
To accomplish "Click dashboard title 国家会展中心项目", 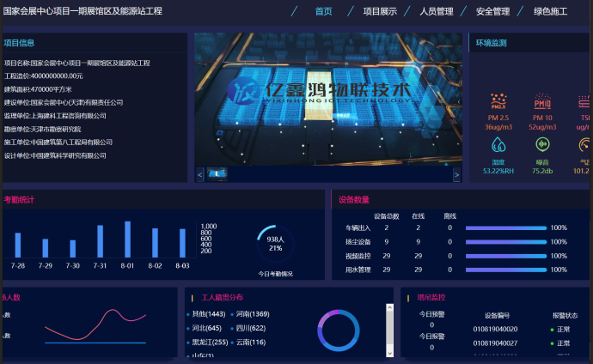I will (83, 11).
